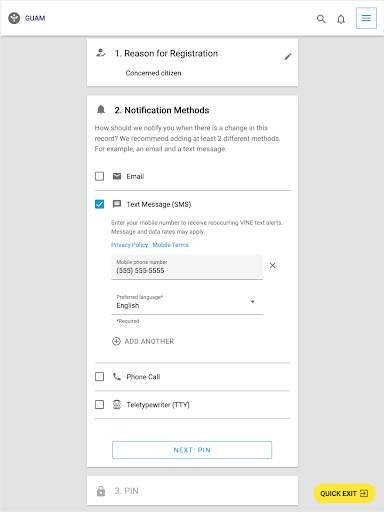Remove the mobile phone number with X
Viewport: 384px width, 512px height.
pos(272,265)
